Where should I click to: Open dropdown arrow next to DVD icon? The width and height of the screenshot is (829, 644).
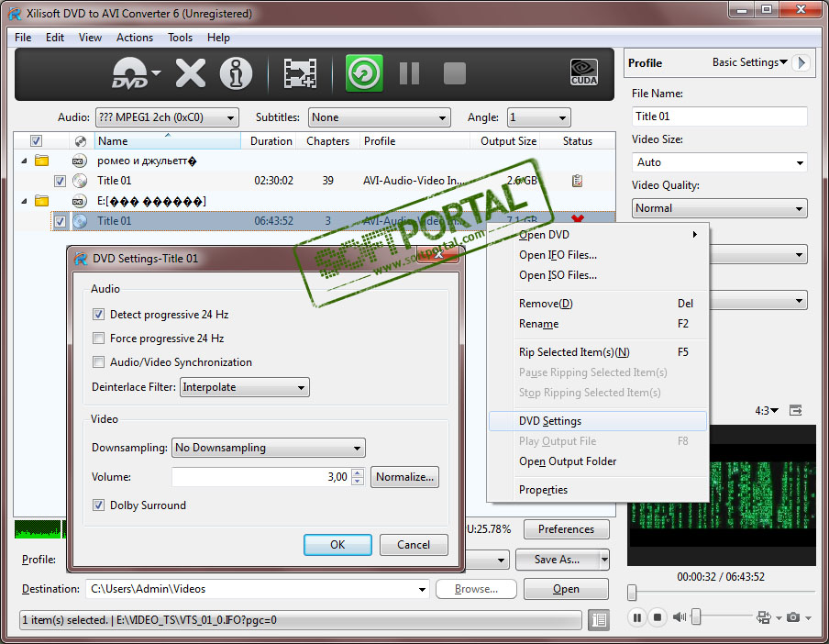tap(156, 72)
